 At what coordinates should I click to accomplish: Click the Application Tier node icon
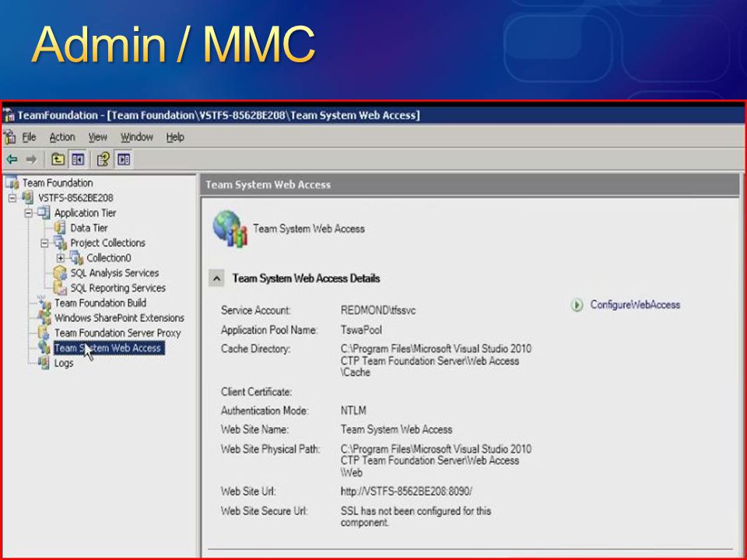pos(44,212)
